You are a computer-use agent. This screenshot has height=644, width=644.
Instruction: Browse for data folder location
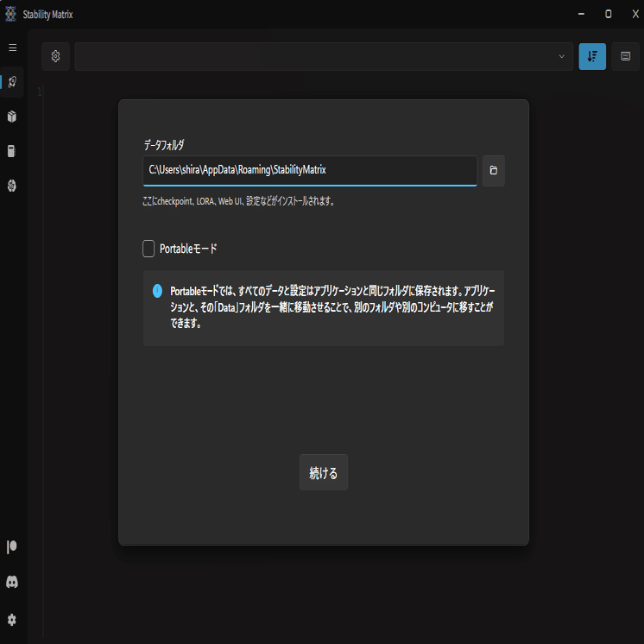(x=493, y=170)
